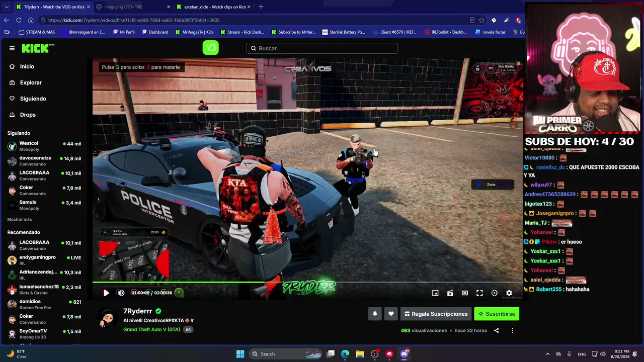
Task: Open the Grand Theft Auto V category link
Action: 151,330
